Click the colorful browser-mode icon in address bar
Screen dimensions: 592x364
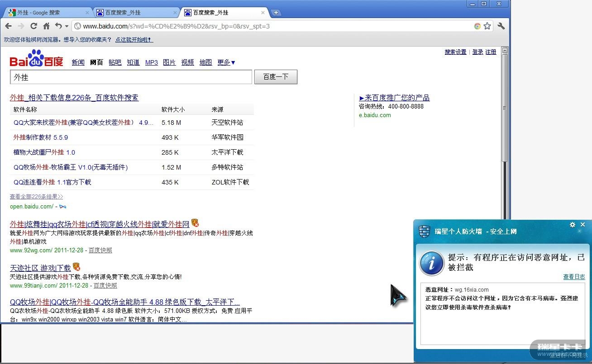477,26
